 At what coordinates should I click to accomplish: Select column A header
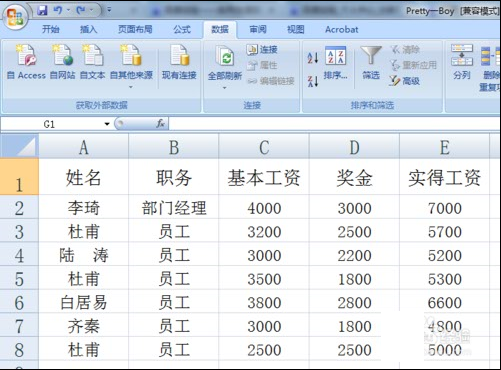(84, 147)
